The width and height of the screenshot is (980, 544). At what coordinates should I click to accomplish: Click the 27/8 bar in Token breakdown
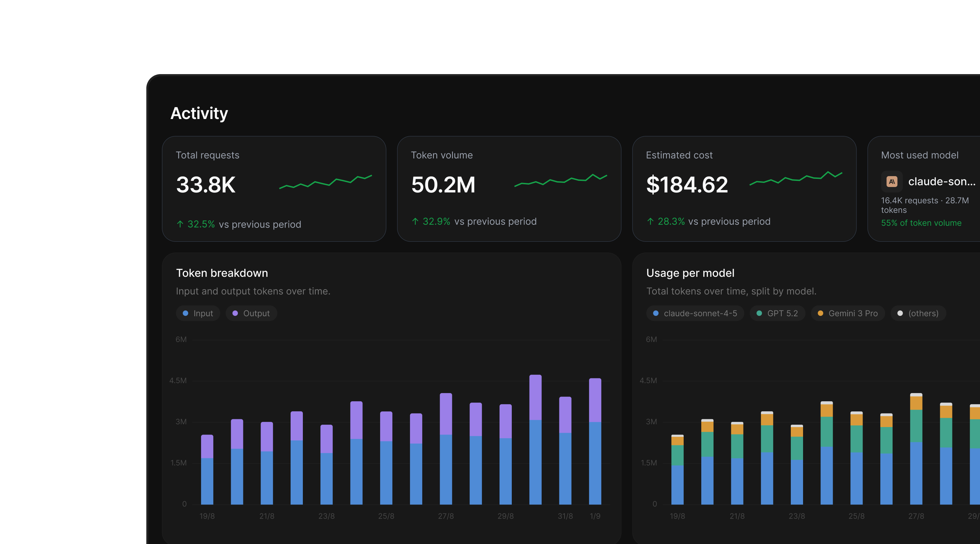click(x=446, y=448)
